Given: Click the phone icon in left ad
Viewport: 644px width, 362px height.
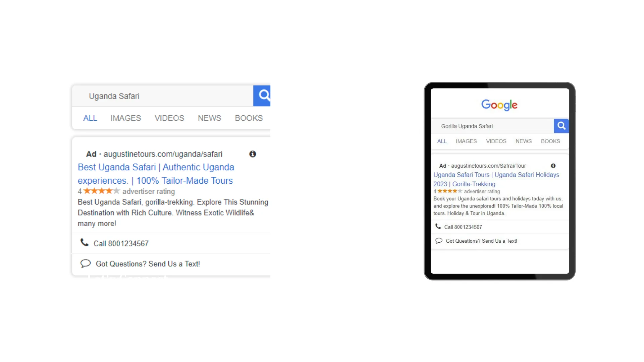Looking at the screenshot, I should pos(85,242).
